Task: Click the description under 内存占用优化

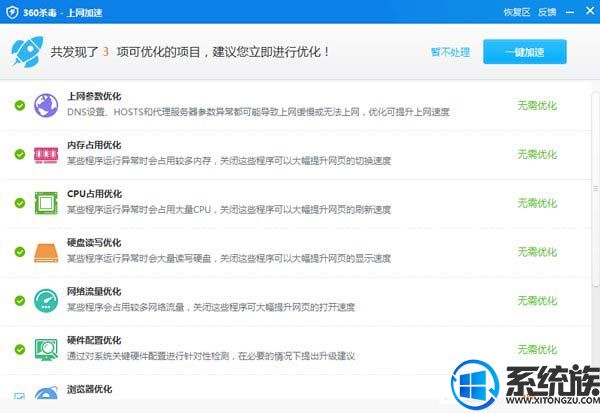Action: click(229, 161)
